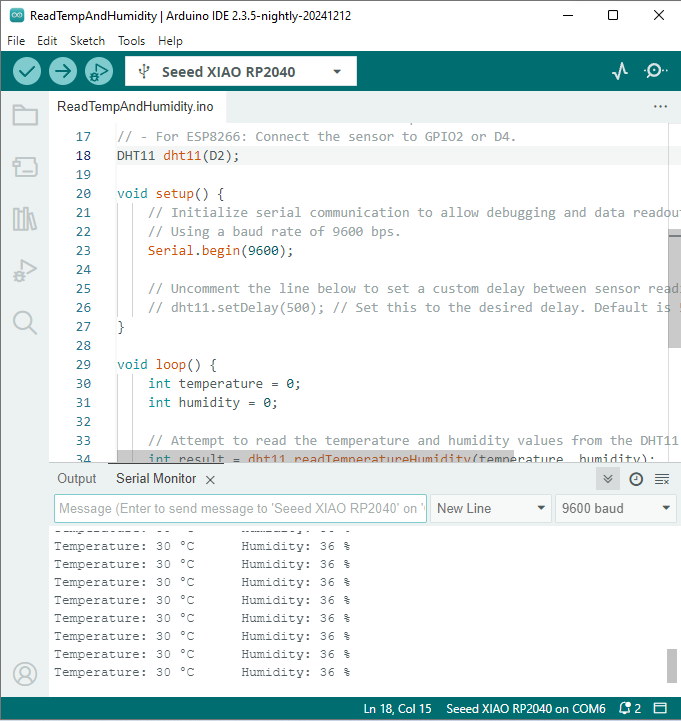Open the Seeed XIAO RP2040 board dropdown
This screenshot has width=681, height=721.
click(x=241, y=71)
